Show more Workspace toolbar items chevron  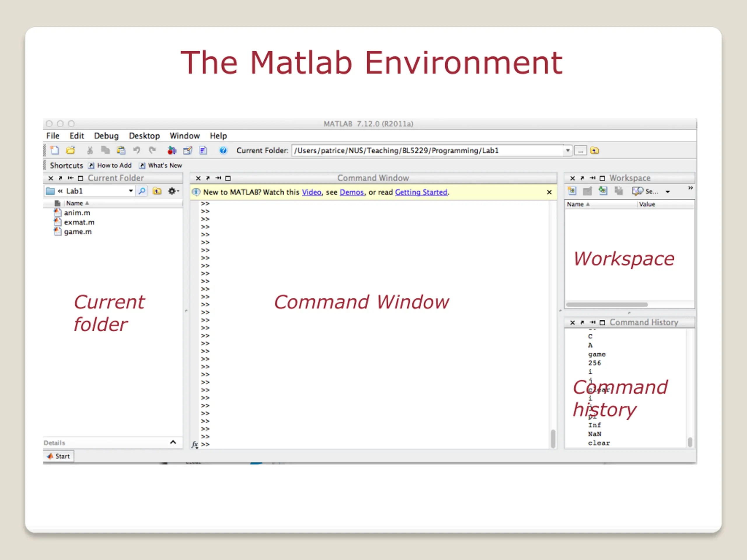691,188
